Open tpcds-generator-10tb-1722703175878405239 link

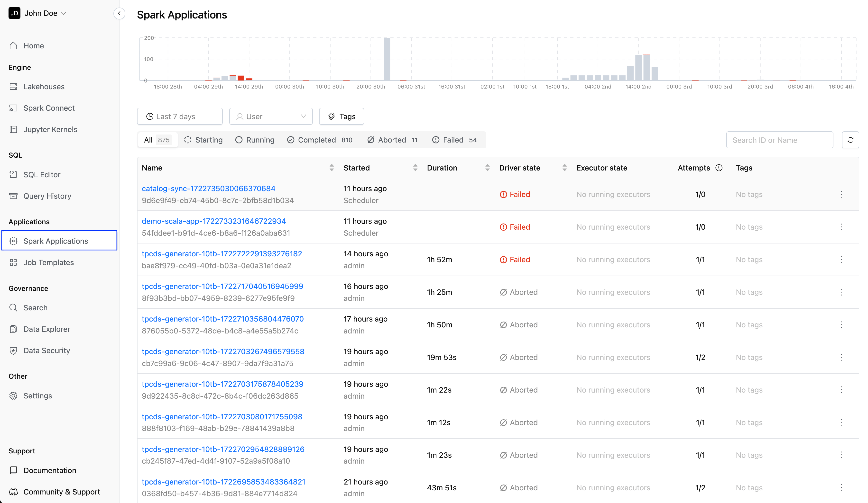(x=222, y=384)
